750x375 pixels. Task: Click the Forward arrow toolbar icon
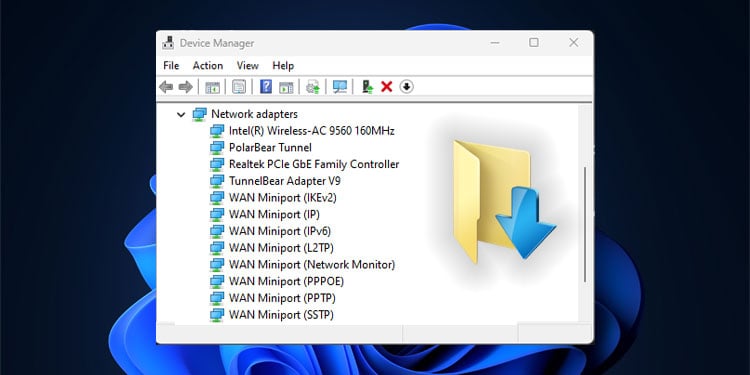[186, 87]
